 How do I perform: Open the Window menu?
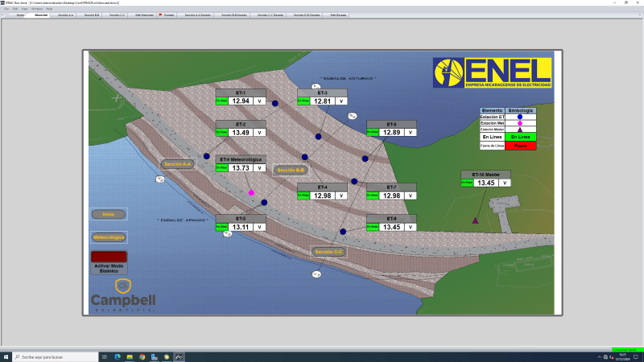(x=37, y=9)
